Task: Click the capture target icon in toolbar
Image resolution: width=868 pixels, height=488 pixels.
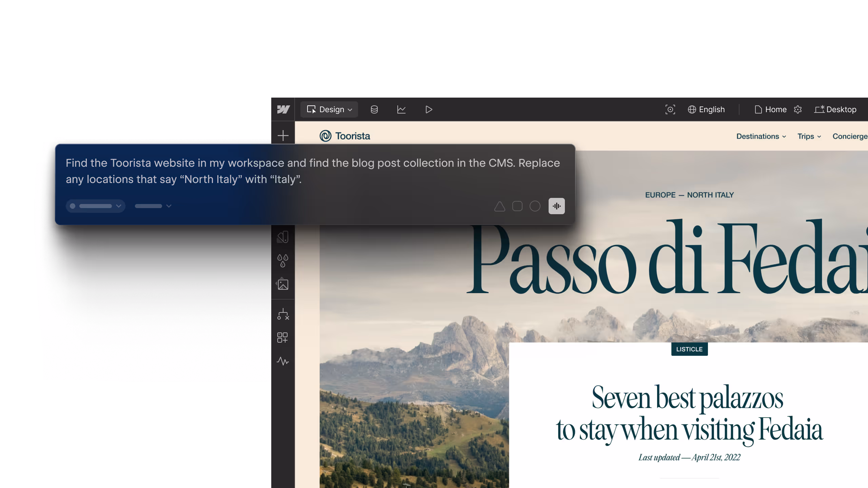Action: pyautogui.click(x=670, y=109)
